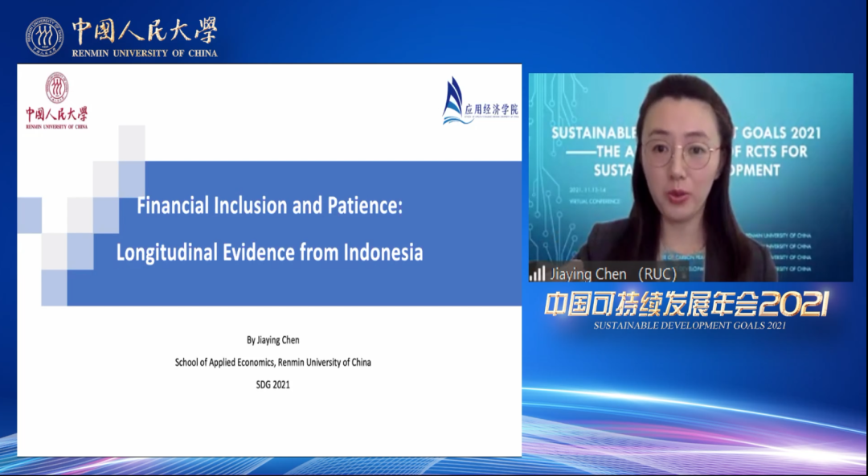Click the School of Applied Economics affiliation line
Image resolution: width=868 pixels, height=476 pixels.
272,363
